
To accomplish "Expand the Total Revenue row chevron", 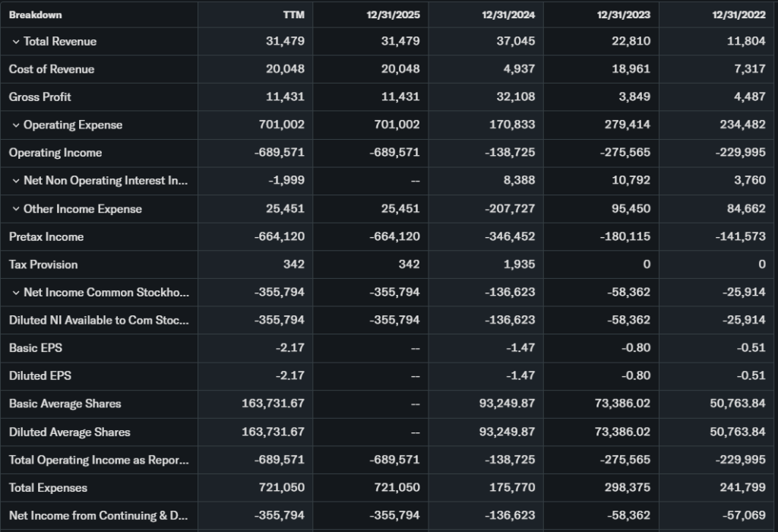I will pos(16,42).
